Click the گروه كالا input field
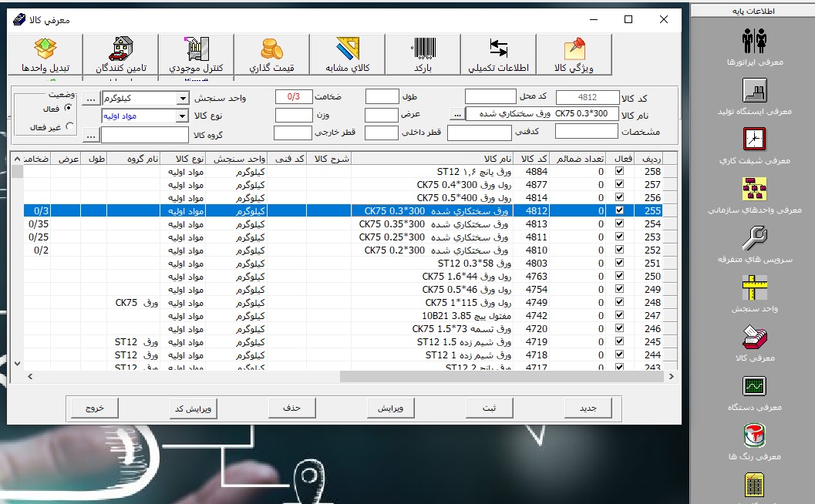Screen dimensions: 815x504 (x=144, y=135)
